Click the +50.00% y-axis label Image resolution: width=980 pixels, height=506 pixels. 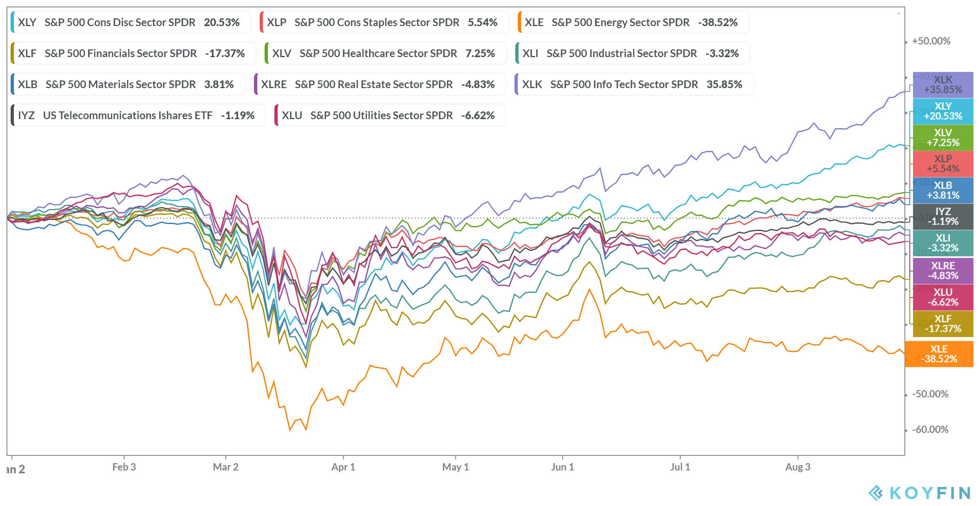click(x=931, y=41)
